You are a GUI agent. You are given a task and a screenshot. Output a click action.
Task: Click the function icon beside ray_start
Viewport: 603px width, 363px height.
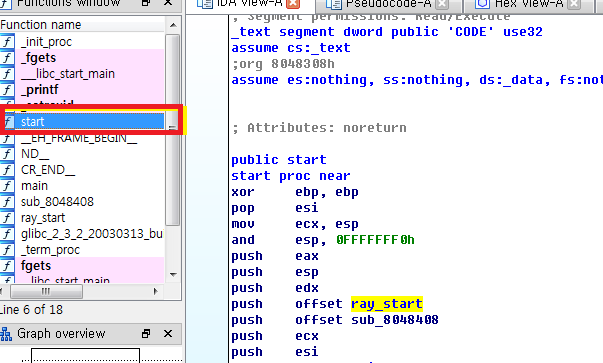coord(7,218)
